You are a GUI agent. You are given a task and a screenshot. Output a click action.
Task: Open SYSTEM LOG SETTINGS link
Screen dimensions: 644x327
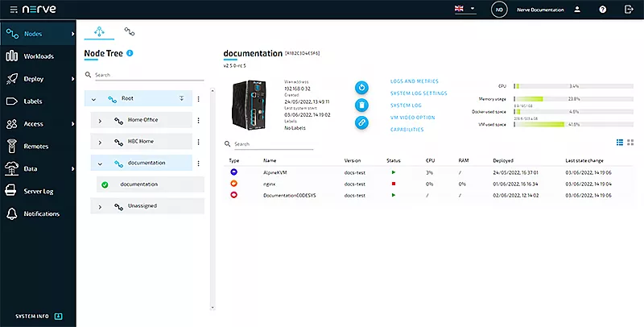tap(419, 93)
